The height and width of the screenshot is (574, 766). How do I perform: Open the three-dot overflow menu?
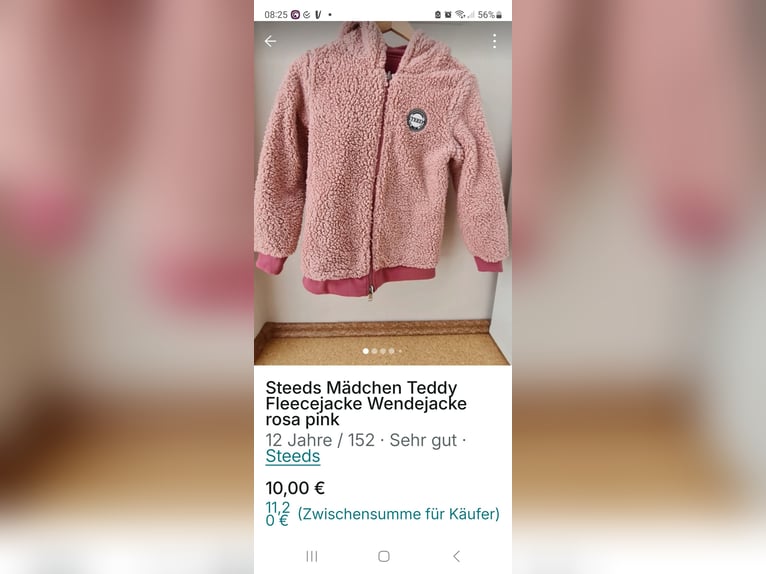click(494, 41)
